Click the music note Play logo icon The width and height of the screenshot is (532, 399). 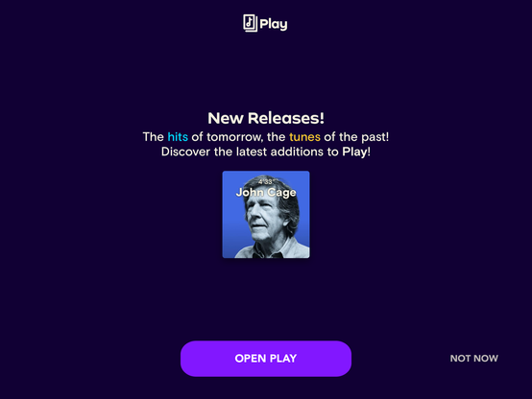coord(251,23)
